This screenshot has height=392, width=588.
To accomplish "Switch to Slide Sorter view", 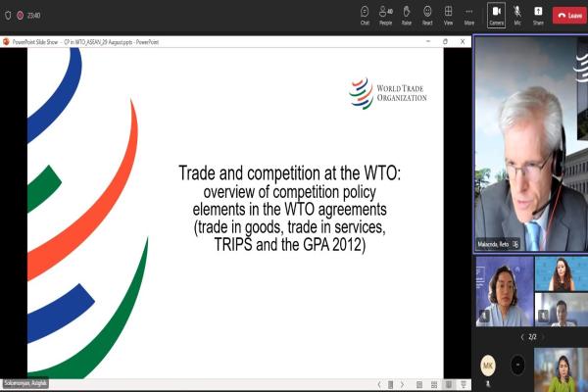I will pos(434,384).
